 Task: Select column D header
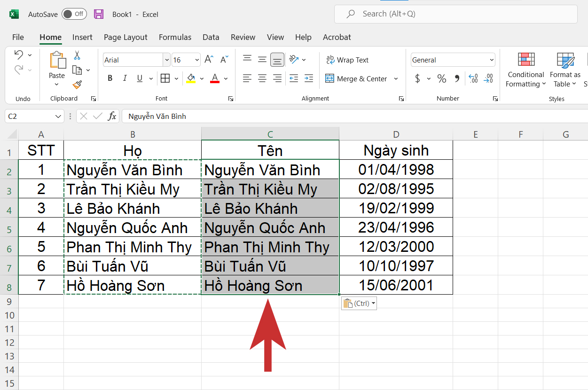pos(396,134)
